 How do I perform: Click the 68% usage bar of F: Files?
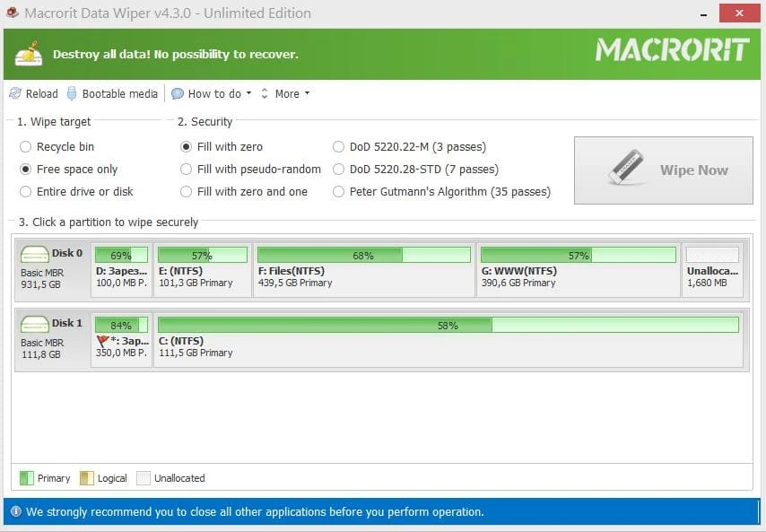[x=364, y=255]
